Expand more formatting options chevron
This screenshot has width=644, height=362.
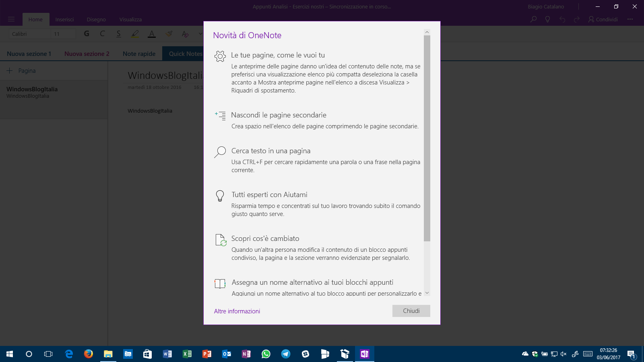200,34
